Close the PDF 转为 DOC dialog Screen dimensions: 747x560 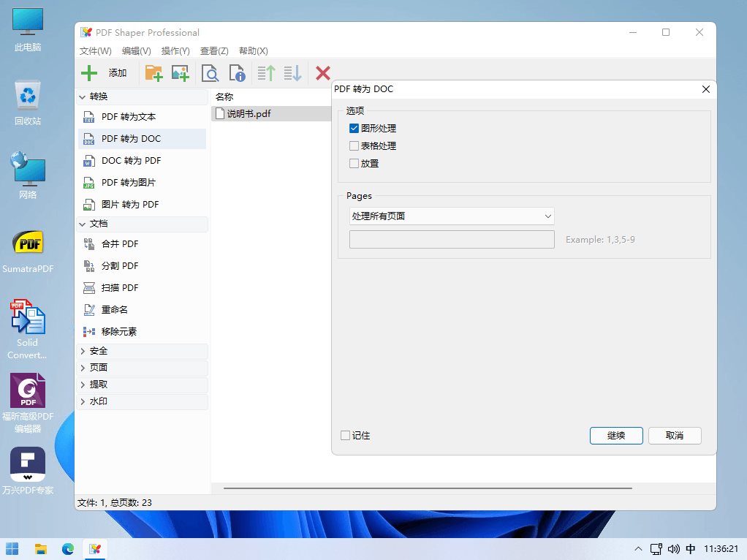pos(706,89)
